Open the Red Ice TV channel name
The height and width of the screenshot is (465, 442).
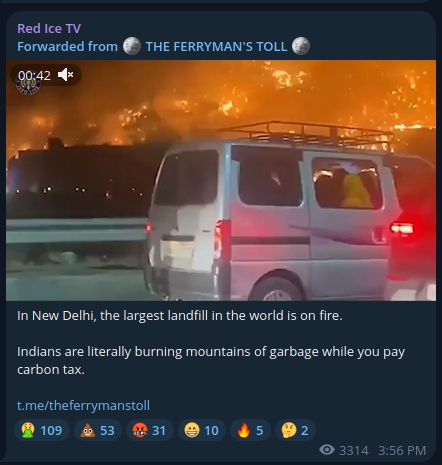coord(49,28)
